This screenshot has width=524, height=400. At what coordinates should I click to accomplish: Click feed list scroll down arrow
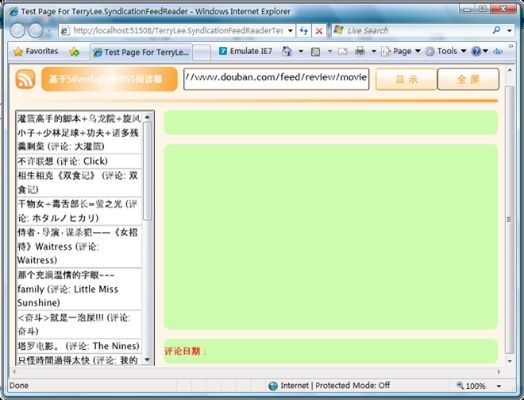pyautogui.click(x=147, y=360)
